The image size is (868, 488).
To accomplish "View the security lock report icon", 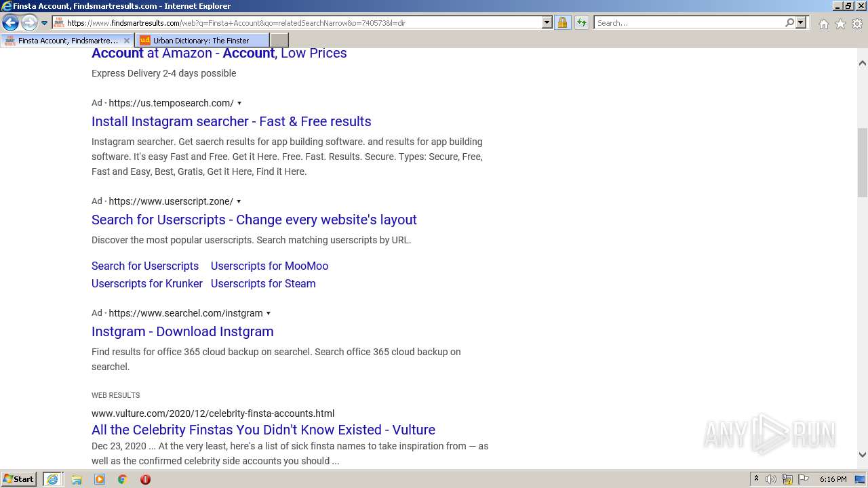I will point(562,22).
